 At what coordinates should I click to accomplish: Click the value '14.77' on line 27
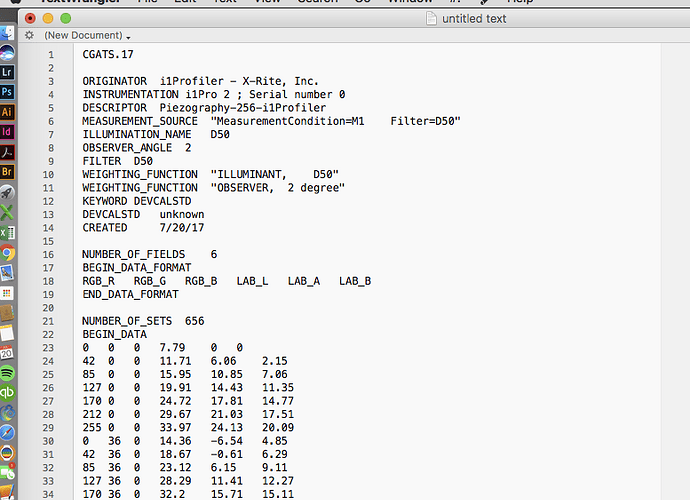pos(278,401)
